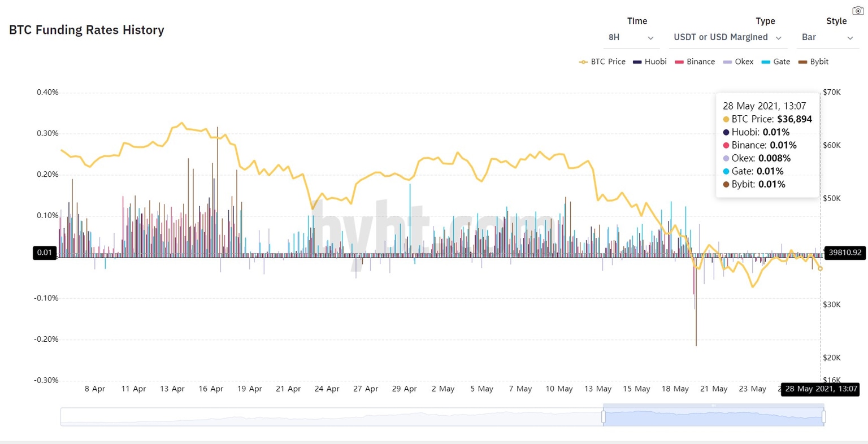The image size is (868, 444).
Task: Click the BTC Price legend marker
Action: click(x=582, y=62)
